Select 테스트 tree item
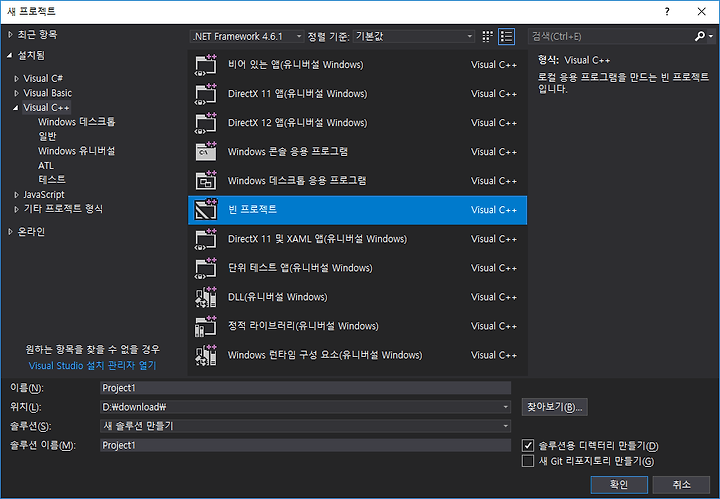The image size is (720, 499). pyautogui.click(x=51, y=179)
